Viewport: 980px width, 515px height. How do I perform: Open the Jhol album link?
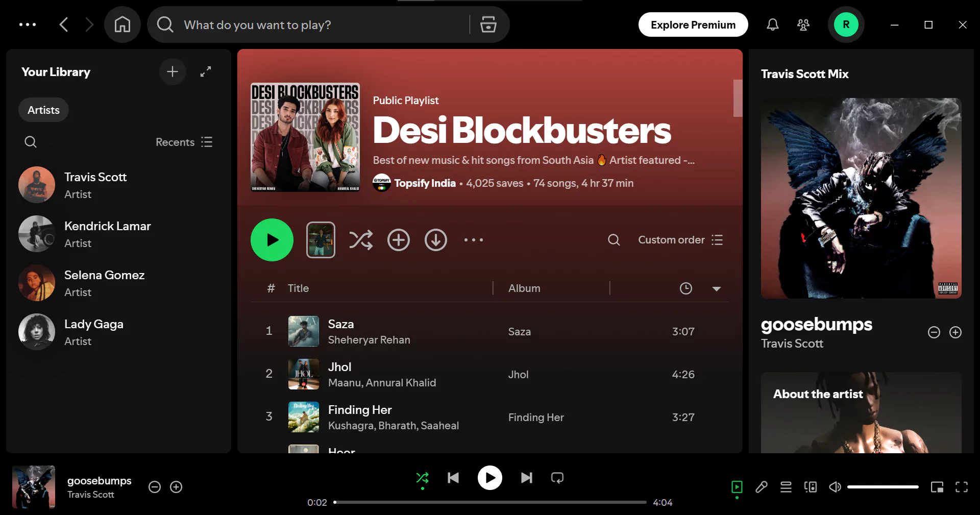tap(518, 375)
